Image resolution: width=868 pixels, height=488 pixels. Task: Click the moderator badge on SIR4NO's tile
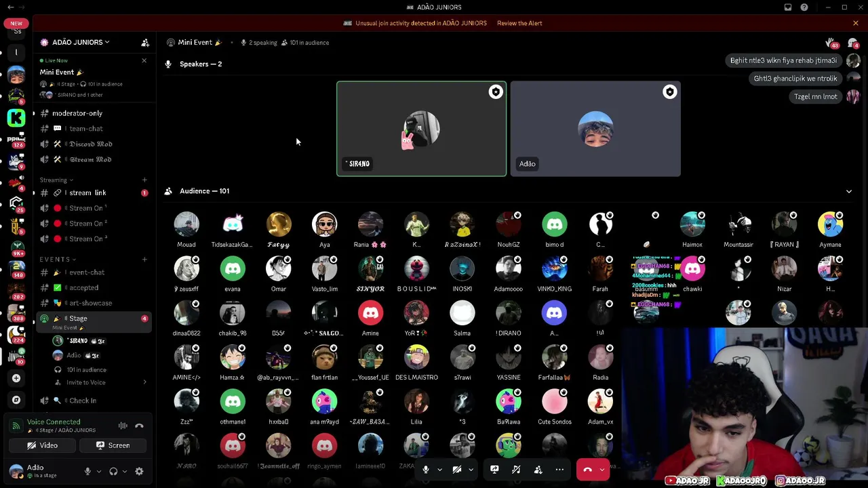pyautogui.click(x=496, y=92)
